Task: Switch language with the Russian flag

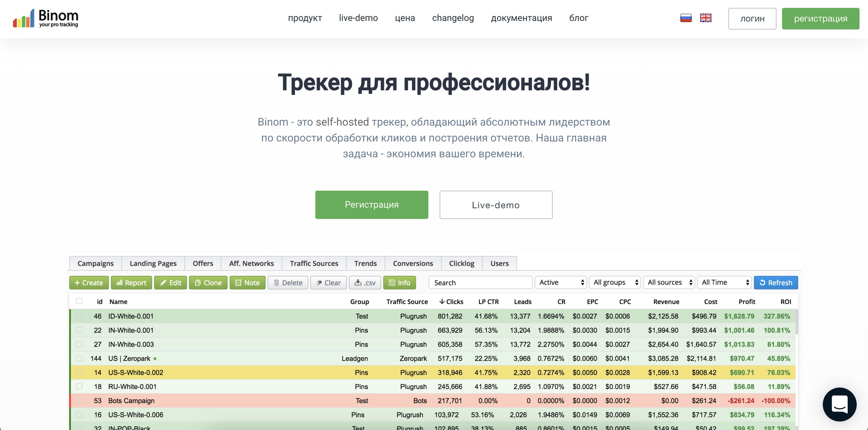Action: pos(686,18)
